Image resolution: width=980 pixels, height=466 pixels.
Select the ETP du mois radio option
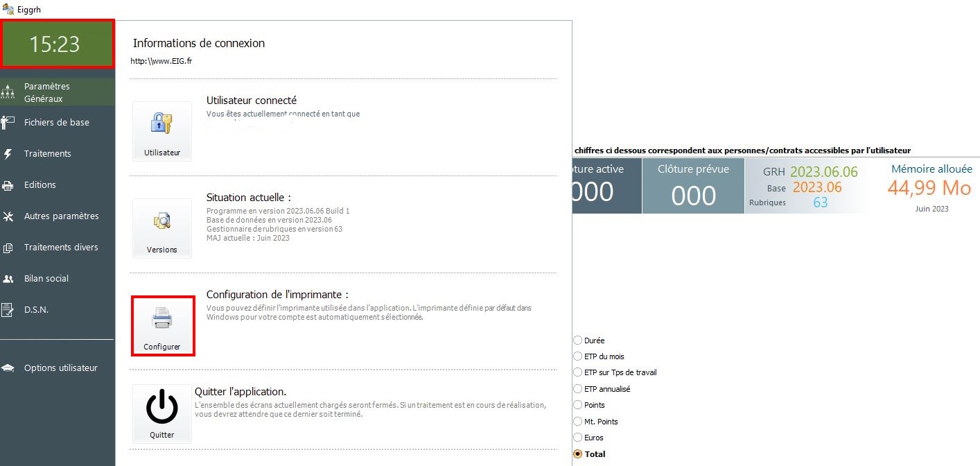coord(578,356)
